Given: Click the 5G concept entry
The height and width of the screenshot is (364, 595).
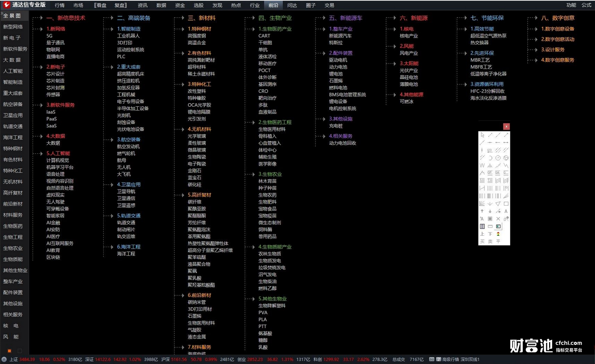Looking at the screenshot, I should 49,36.
